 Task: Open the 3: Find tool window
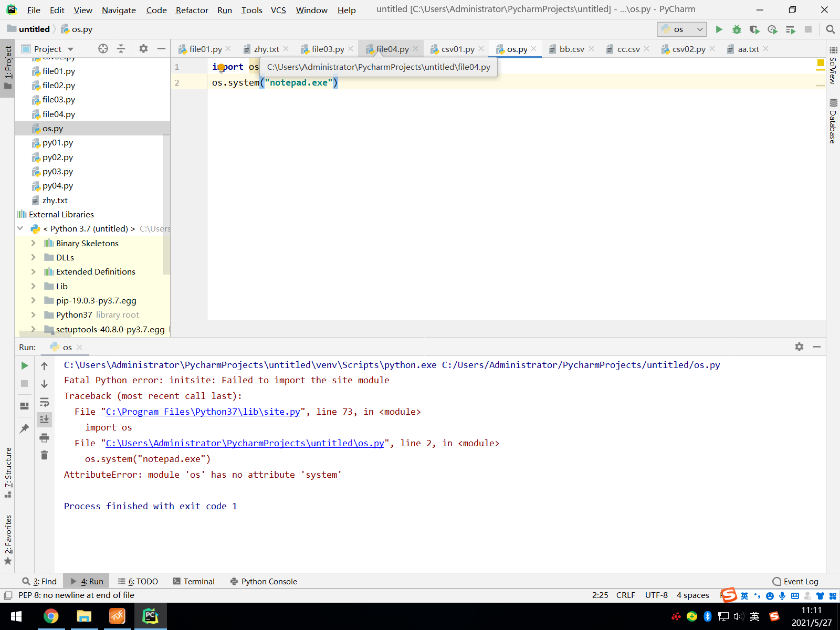tap(40, 581)
